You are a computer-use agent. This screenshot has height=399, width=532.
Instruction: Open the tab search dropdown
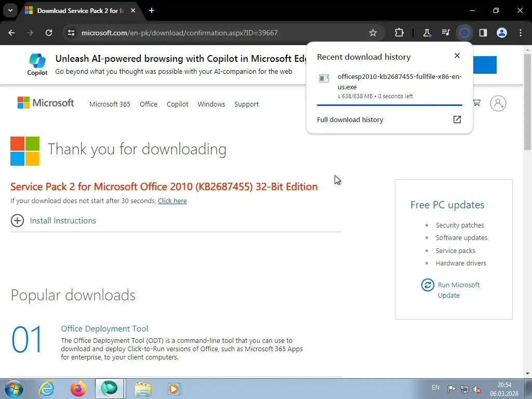point(10,10)
